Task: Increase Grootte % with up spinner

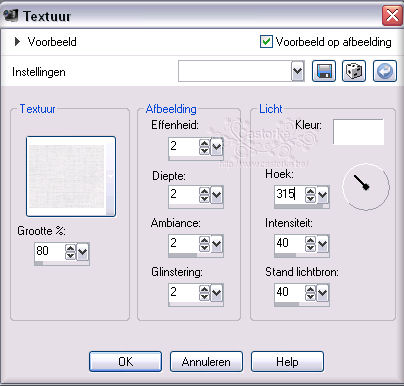Action: pos(70,248)
